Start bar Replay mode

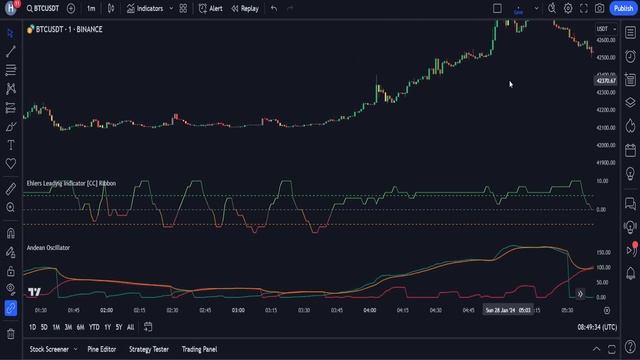(x=245, y=9)
